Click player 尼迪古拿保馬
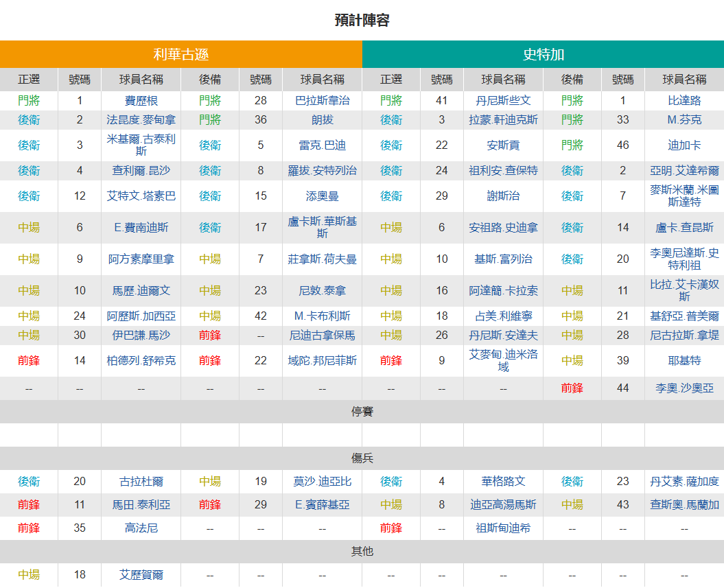 [x=323, y=335]
